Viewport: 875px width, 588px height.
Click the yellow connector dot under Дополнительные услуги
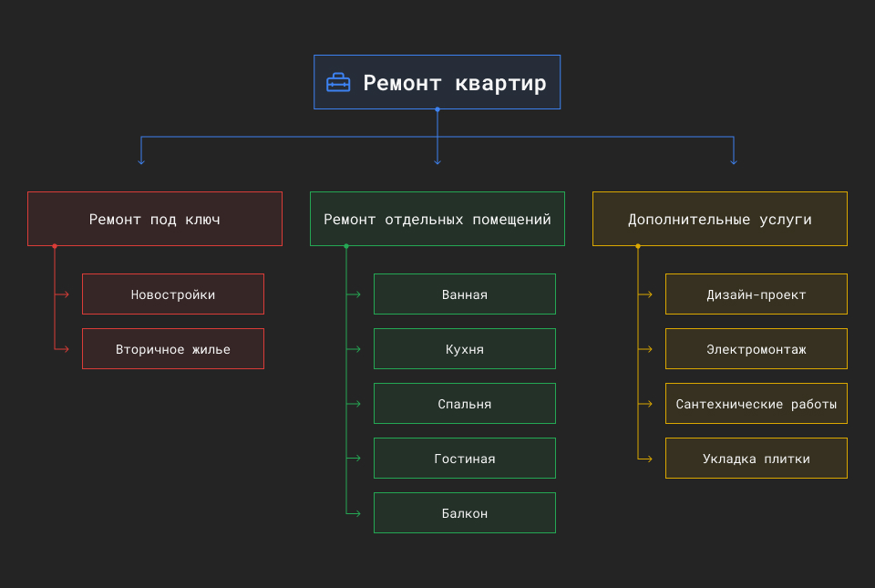click(638, 246)
